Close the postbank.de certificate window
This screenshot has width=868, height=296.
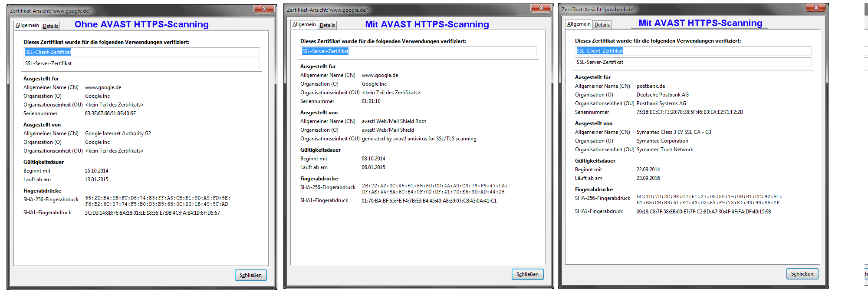[x=816, y=7]
